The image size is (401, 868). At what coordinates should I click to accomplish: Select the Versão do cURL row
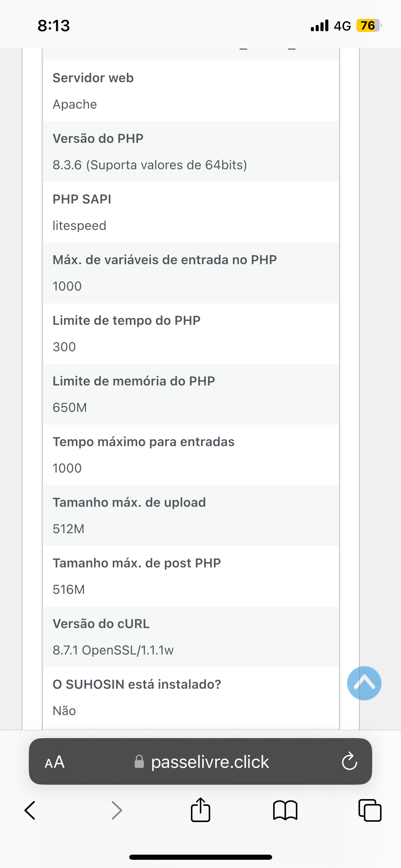(x=191, y=637)
